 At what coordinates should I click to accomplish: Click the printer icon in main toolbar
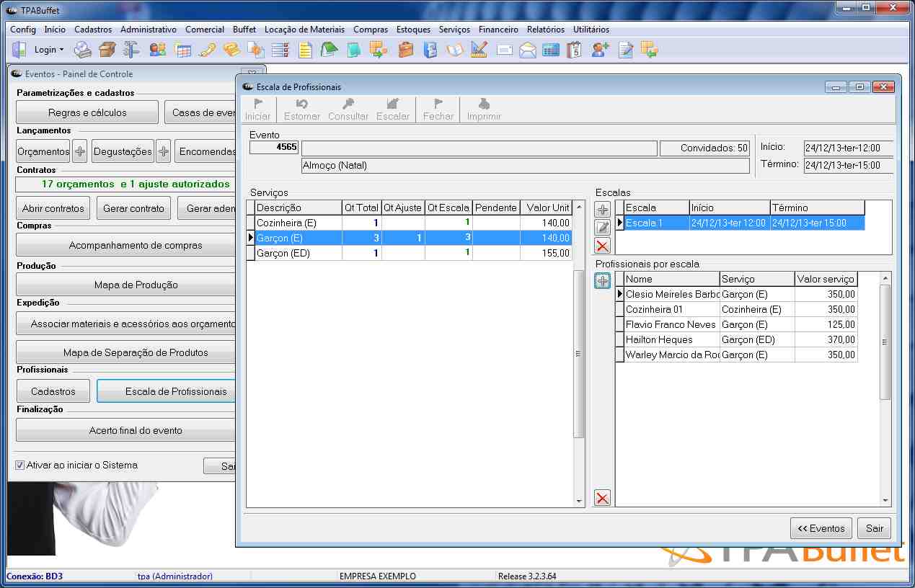83,50
